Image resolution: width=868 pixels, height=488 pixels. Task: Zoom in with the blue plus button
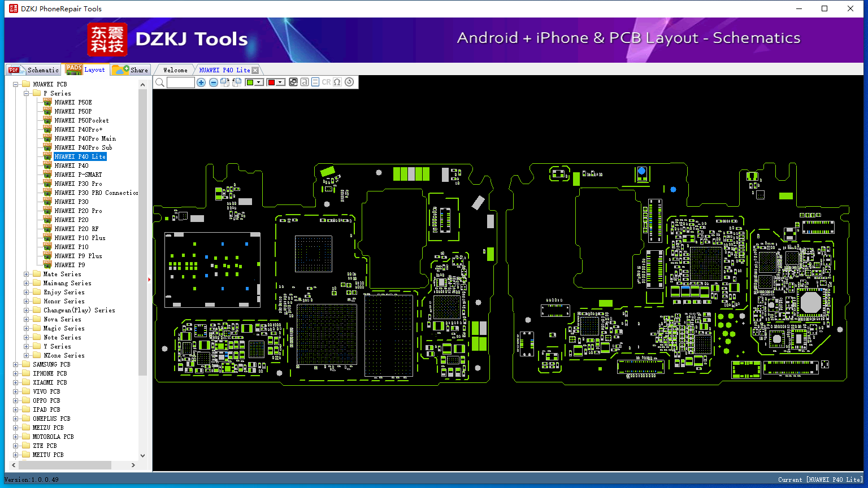coord(201,82)
